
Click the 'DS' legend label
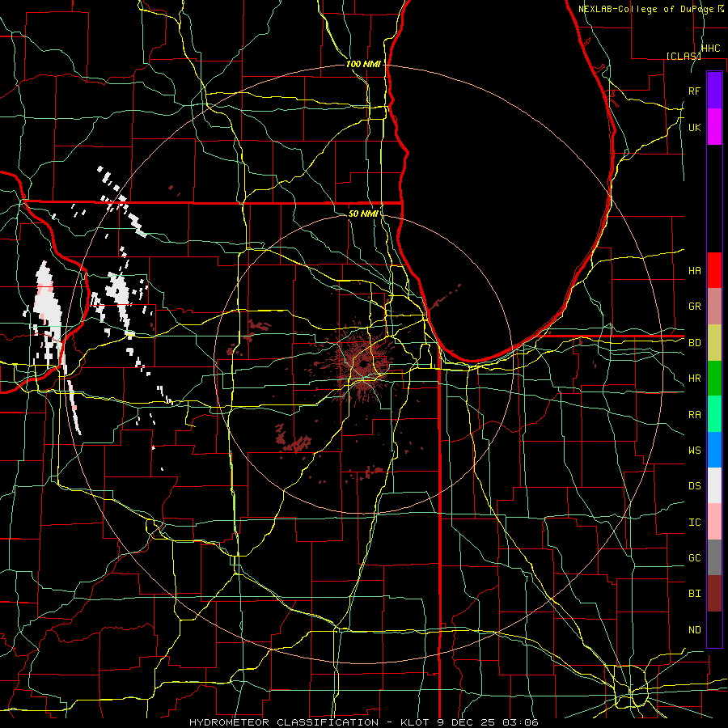point(695,486)
